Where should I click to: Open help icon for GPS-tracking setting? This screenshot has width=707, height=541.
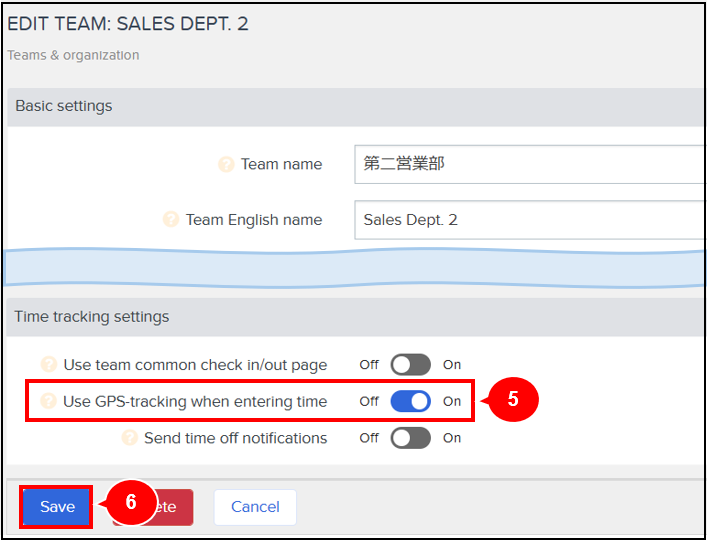[49, 401]
